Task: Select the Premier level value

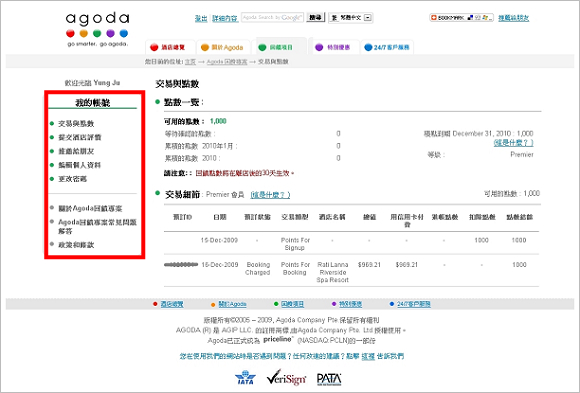Action: pos(522,155)
